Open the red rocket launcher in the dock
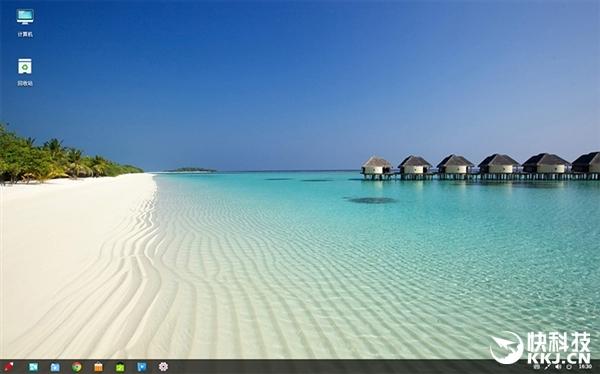The image size is (600, 374). (x=8, y=367)
